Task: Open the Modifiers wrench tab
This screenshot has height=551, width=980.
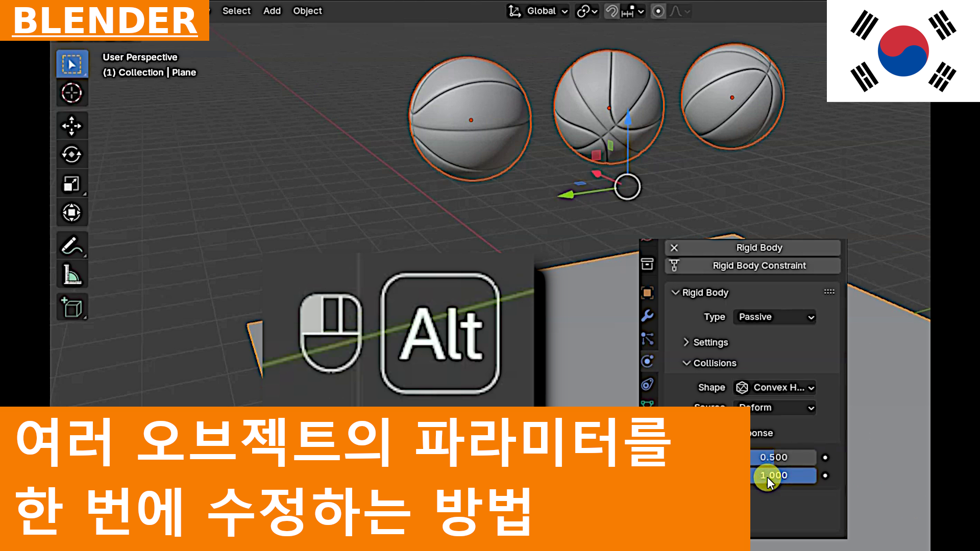Action: coord(647,316)
